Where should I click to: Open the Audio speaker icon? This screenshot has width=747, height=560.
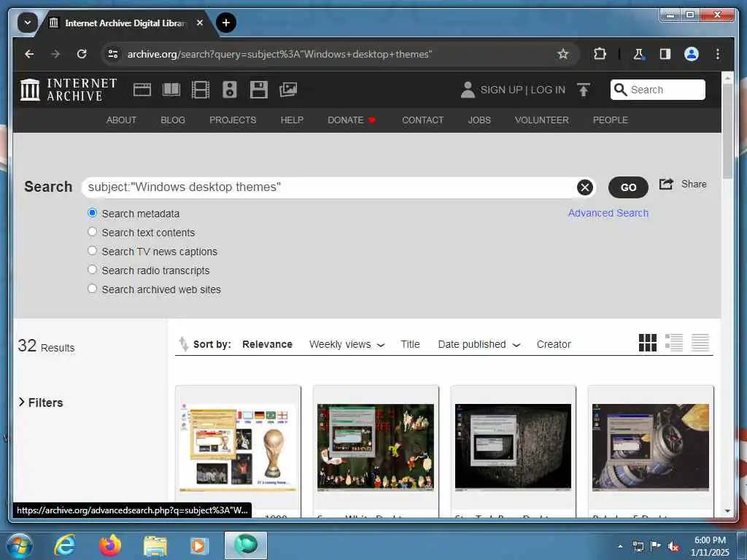[x=230, y=90]
